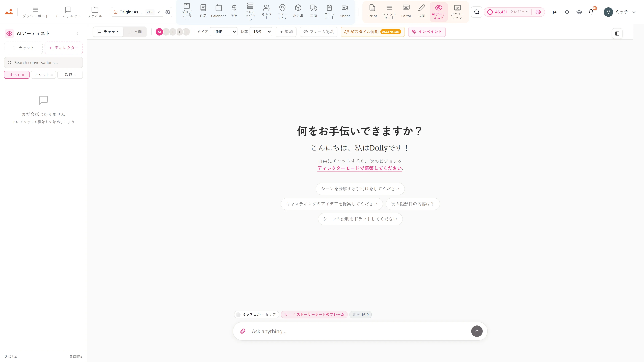Open the 日記 tool
This screenshot has width=644, height=362.
[203, 12]
